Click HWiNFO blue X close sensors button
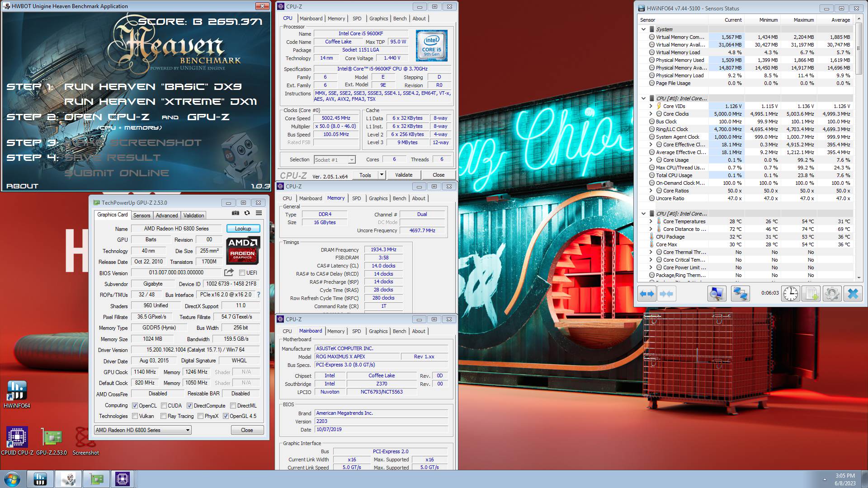This screenshot has width=868, height=488. click(x=853, y=294)
